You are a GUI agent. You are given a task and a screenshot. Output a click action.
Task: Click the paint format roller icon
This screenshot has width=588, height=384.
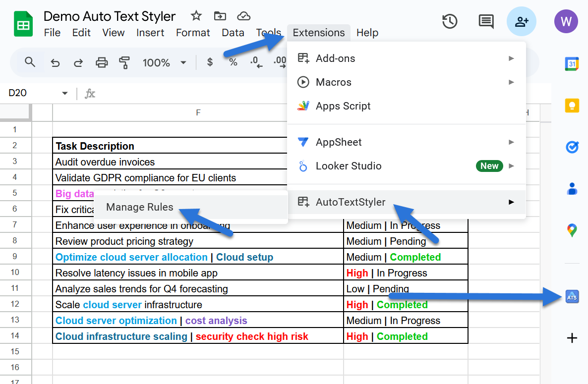point(124,62)
